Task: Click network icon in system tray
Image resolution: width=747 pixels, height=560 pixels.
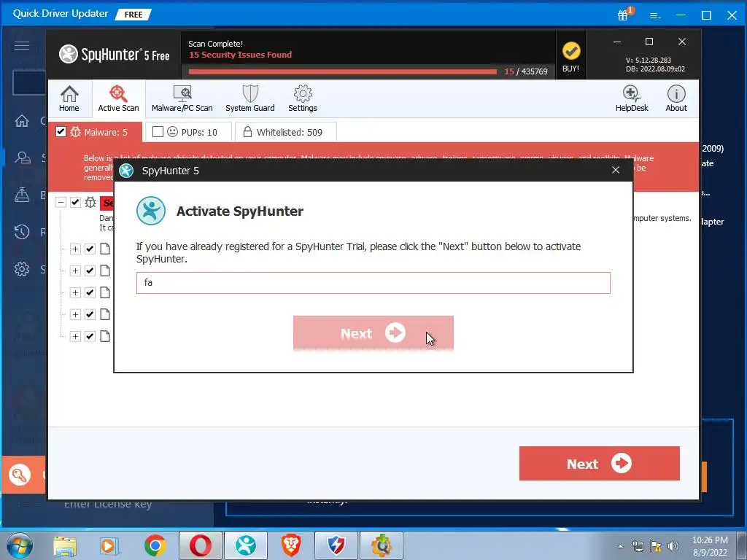Action: [x=638, y=546]
